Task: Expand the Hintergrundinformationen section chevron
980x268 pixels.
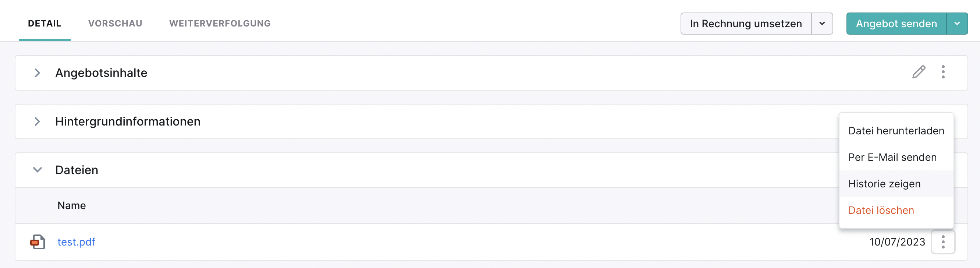Action: (x=37, y=121)
